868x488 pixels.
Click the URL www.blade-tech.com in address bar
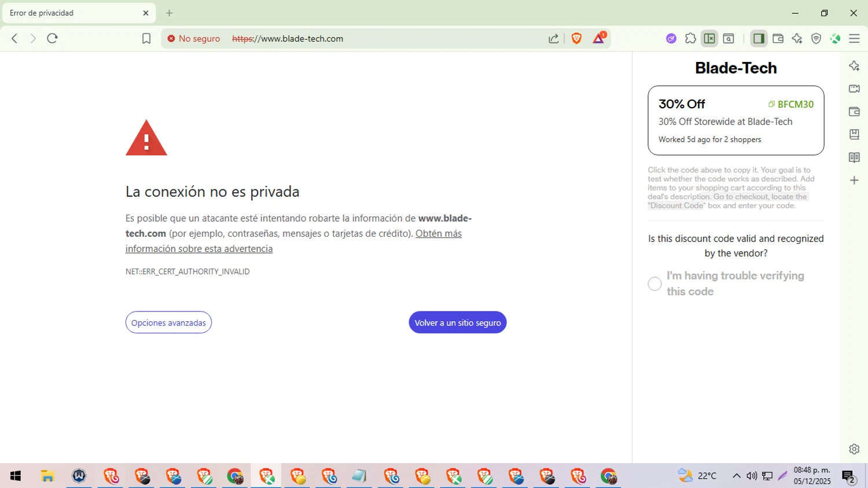(x=288, y=39)
